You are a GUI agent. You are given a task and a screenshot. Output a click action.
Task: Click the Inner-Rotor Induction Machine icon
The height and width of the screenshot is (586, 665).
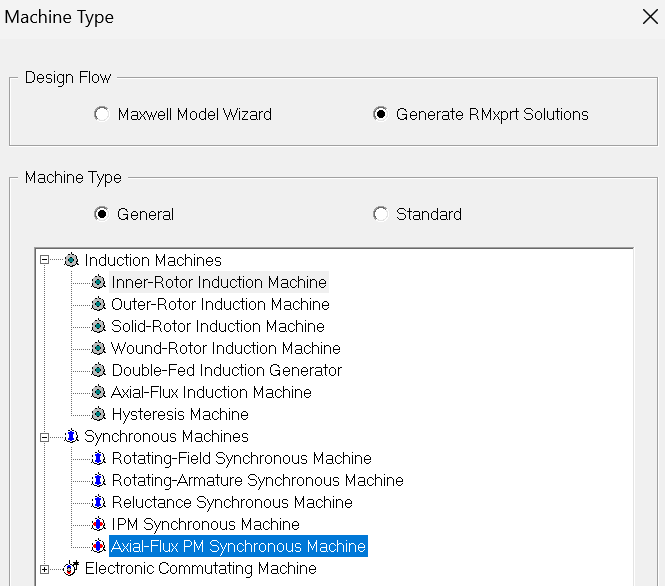tap(98, 283)
